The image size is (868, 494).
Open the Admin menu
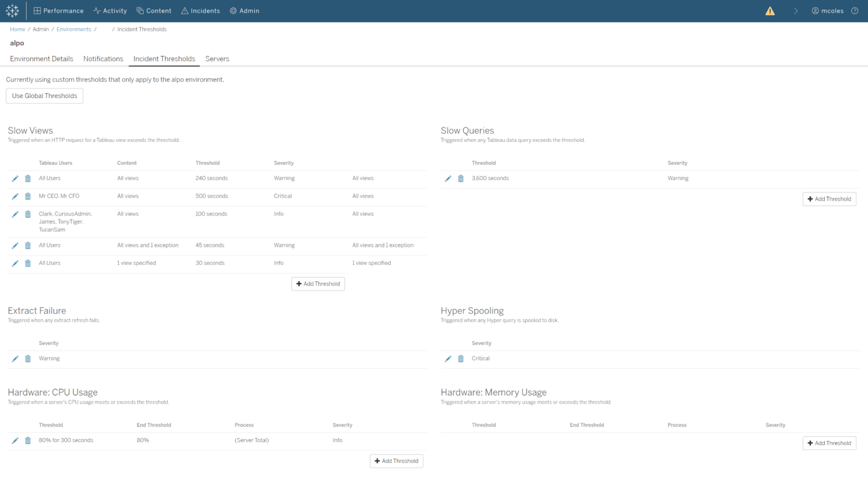tap(244, 11)
